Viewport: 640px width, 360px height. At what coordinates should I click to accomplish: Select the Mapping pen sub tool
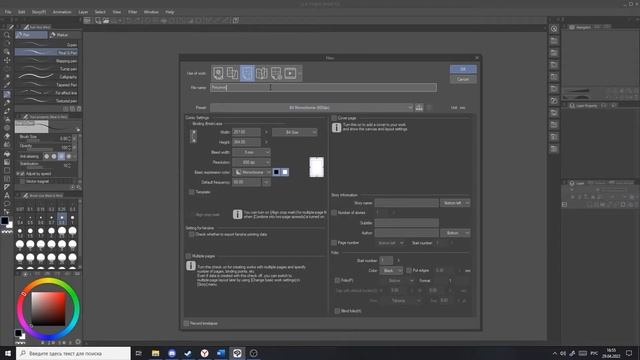(x=47, y=61)
